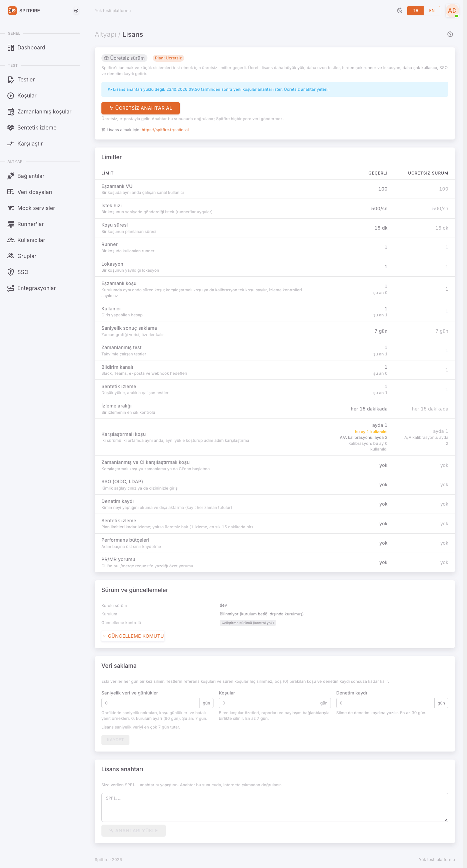Focus Saniyelik veri ve günlükler input
467x868 pixels.
(x=150, y=703)
